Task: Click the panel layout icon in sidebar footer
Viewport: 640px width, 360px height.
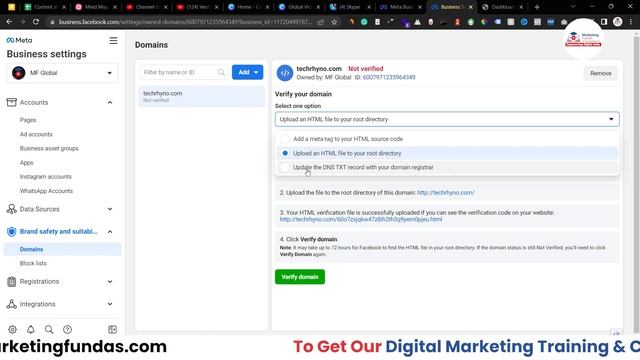Action: click(x=112, y=329)
